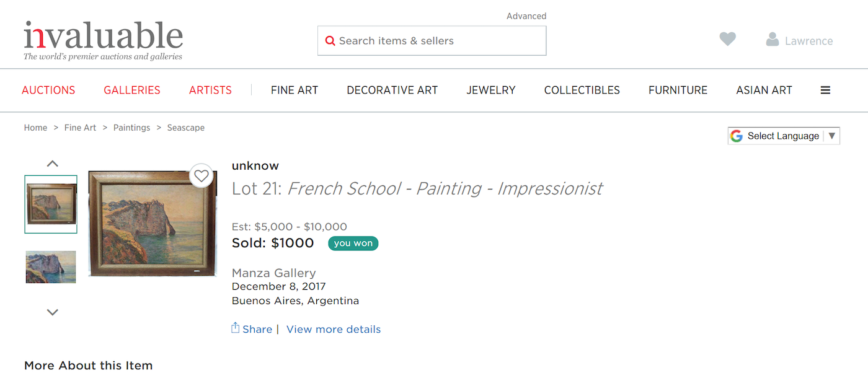Click the invaluable logo
This screenshot has width=868, height=381.
[x=104, y=40]
